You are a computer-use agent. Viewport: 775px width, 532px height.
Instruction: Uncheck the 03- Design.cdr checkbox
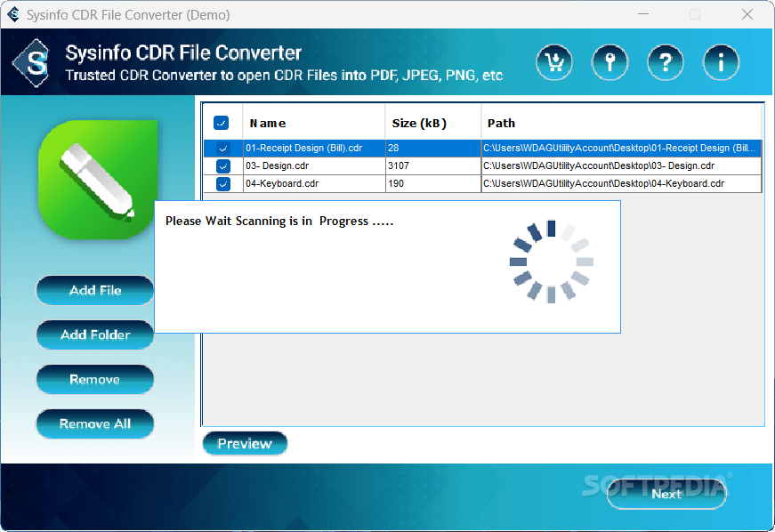coord(221,165)
